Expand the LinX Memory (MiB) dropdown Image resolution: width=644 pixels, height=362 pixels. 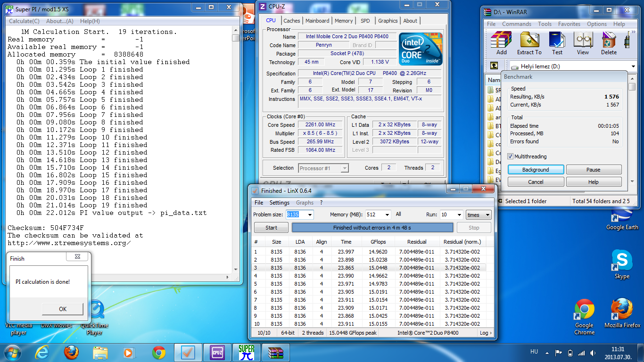coord(387,214)
